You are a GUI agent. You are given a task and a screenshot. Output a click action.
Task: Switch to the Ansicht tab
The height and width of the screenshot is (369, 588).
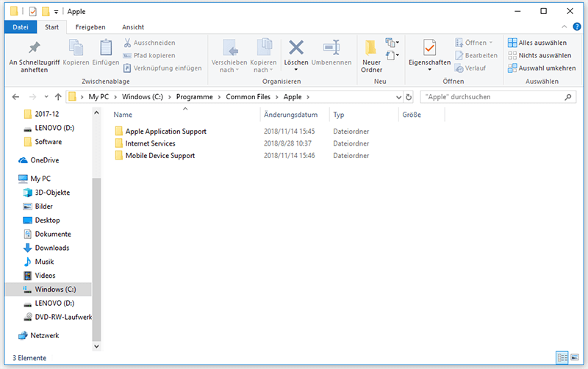(x=133, y=27)
